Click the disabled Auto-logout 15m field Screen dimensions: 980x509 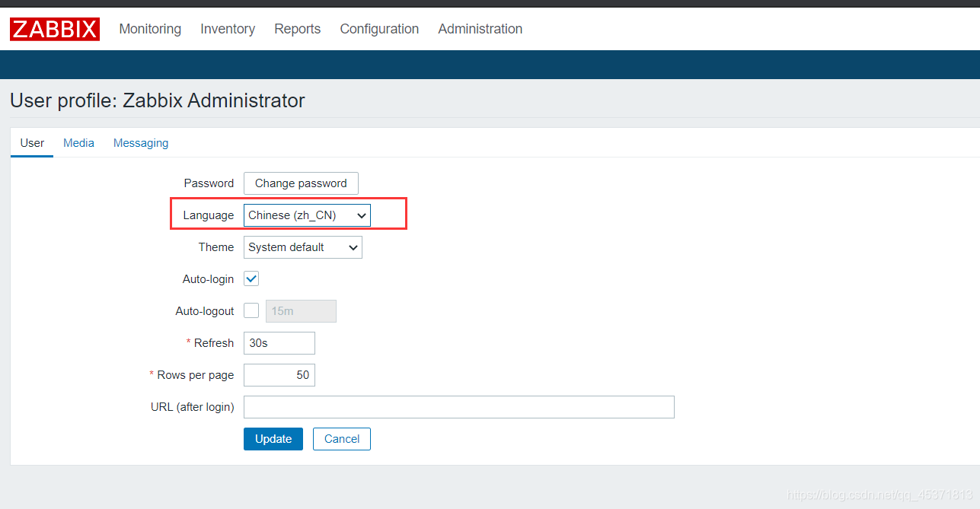[301, 311]
